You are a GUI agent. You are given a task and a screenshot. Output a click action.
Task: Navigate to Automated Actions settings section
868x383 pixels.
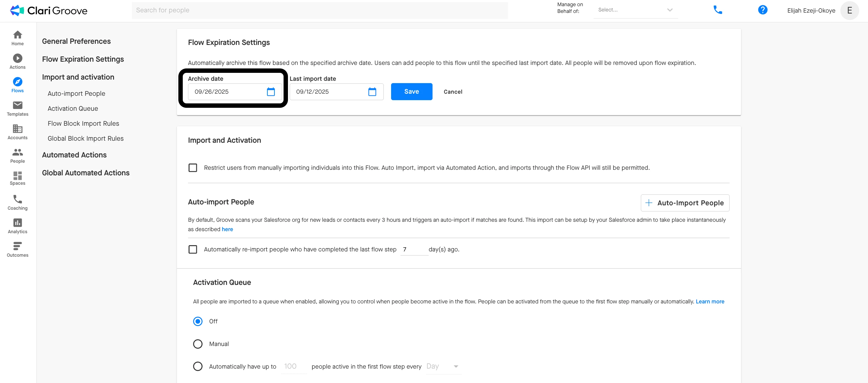(x=74, y=155)
